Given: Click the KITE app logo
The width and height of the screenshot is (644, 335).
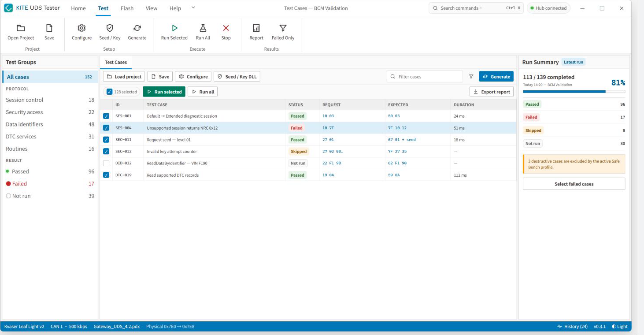Looking at the screenshot, I should 8,8.
